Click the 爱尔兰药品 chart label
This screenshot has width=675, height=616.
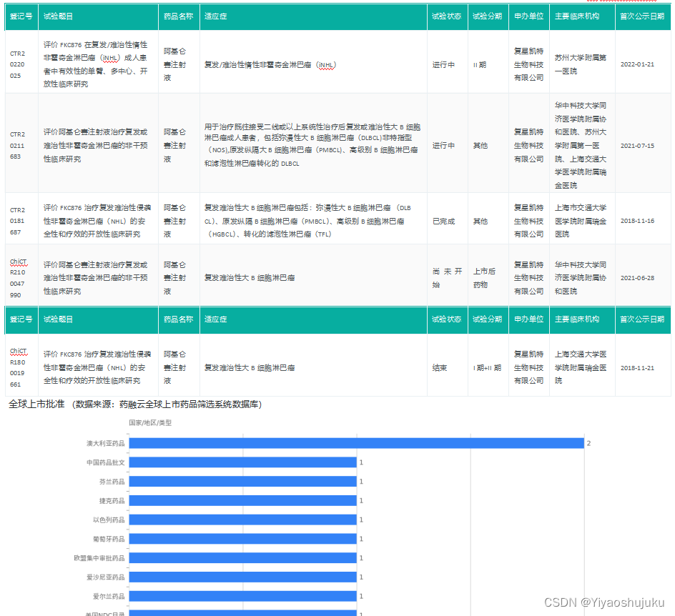point(109,596)
